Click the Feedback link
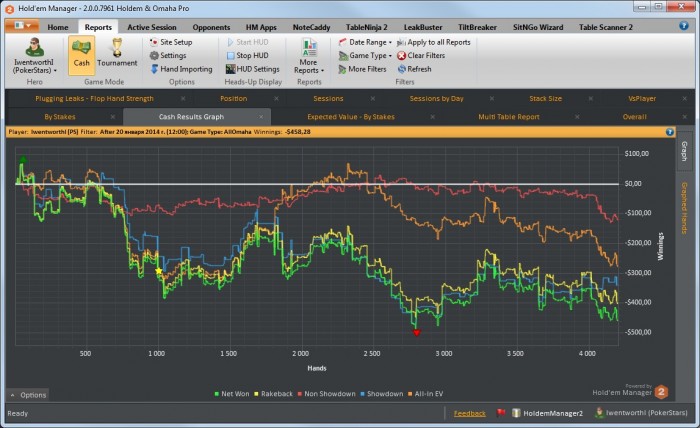 click(469, 413)
